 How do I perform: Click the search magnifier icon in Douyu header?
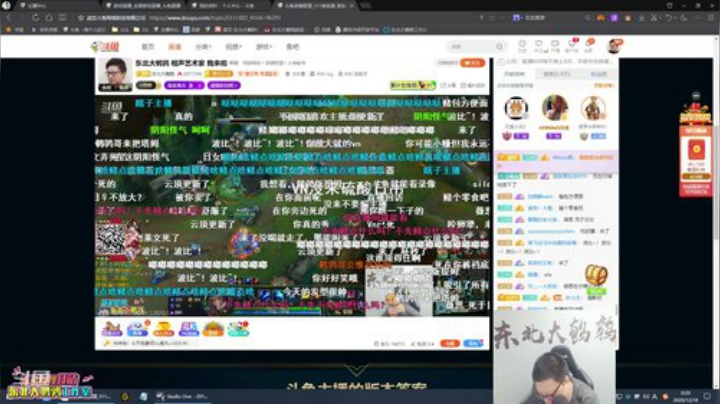[x=499, y=46]
